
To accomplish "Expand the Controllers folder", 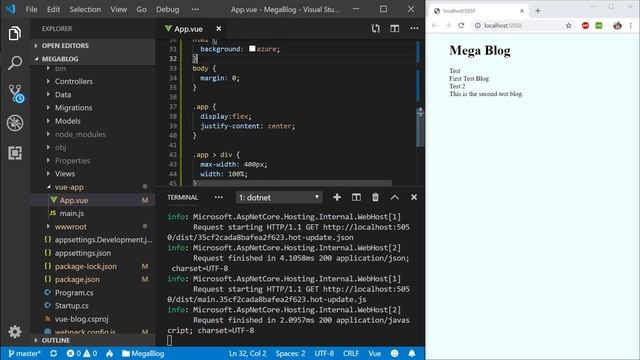I will click(73, 81).
